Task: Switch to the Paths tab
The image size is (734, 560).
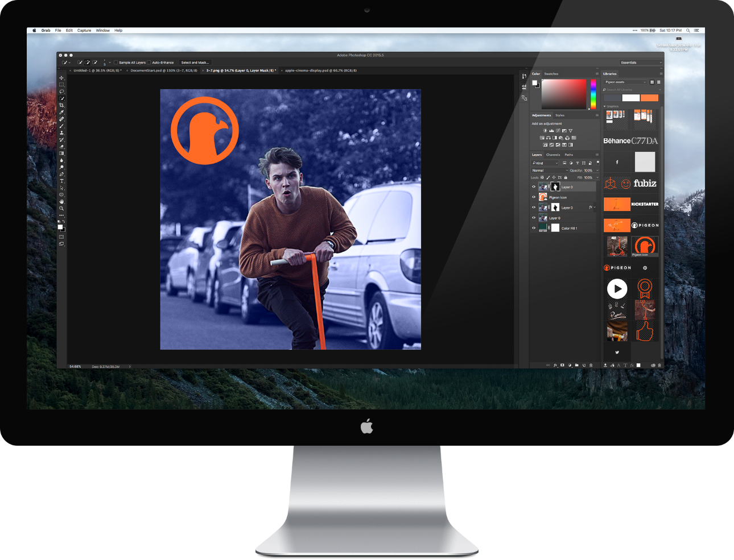Action: [569, 155]
